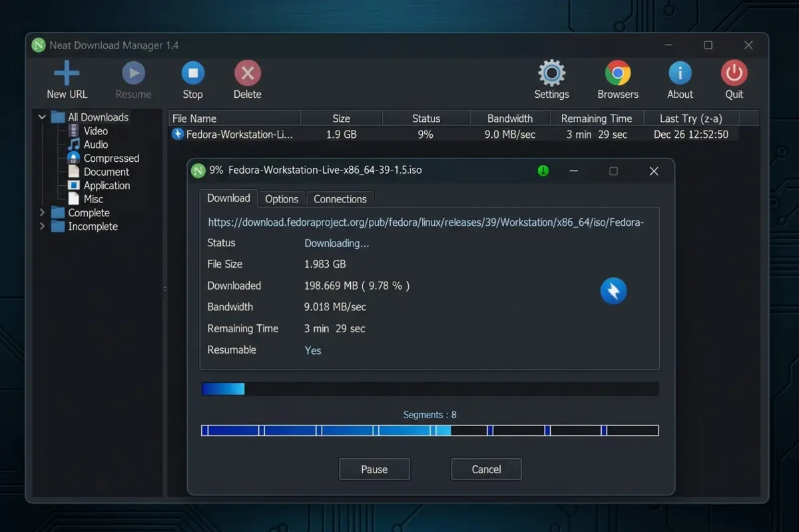Click the 198.669 MB ( 9.78 % ) value

357,286
